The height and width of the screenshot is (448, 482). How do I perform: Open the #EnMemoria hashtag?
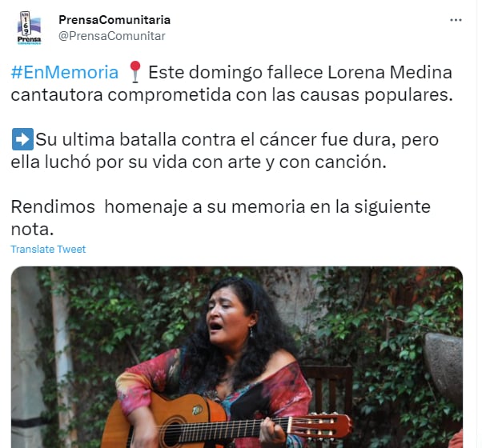tap(65, 73)
